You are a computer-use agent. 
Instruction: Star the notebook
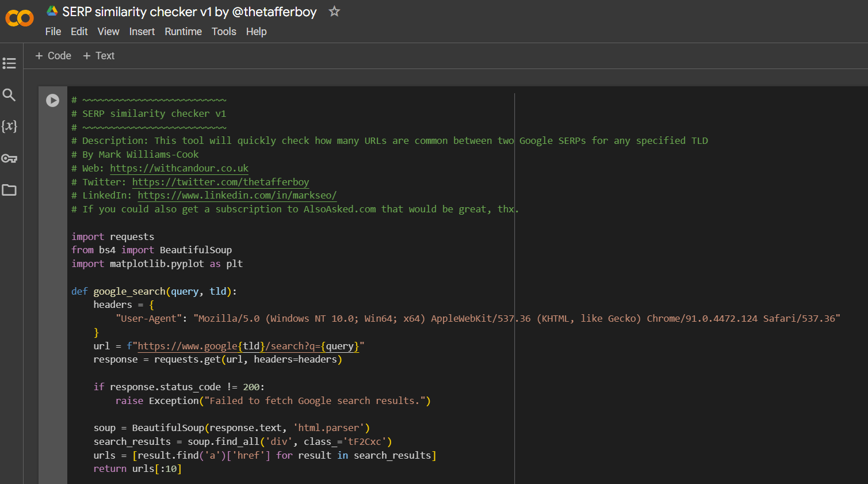pyautogui.click(x=334, y=11)
